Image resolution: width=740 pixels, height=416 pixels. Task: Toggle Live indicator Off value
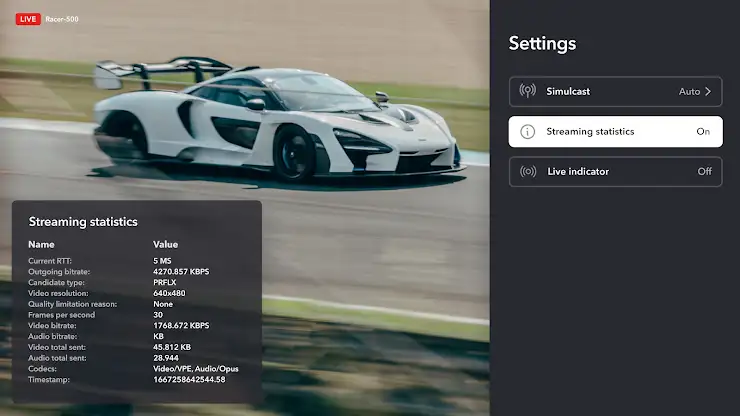[x=705, y=171]
